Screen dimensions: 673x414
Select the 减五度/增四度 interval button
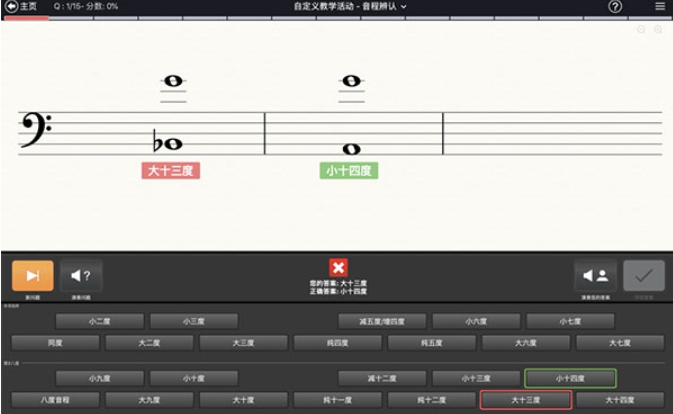point(382,321)
